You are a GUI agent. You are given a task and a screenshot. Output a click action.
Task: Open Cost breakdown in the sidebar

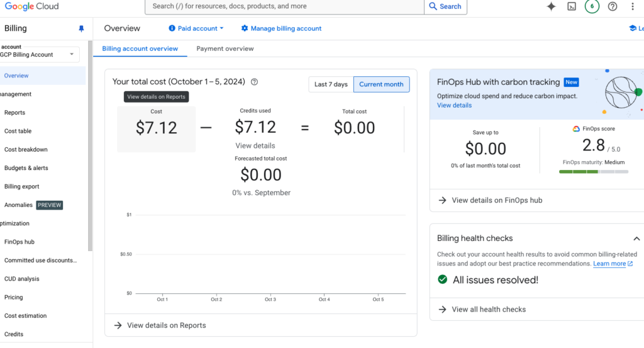(x=26, y=150)
